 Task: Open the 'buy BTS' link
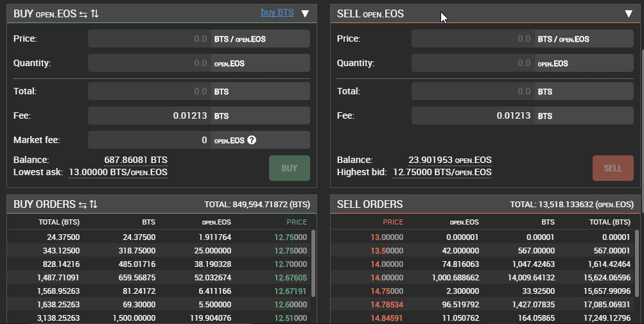tap(277, 12)
